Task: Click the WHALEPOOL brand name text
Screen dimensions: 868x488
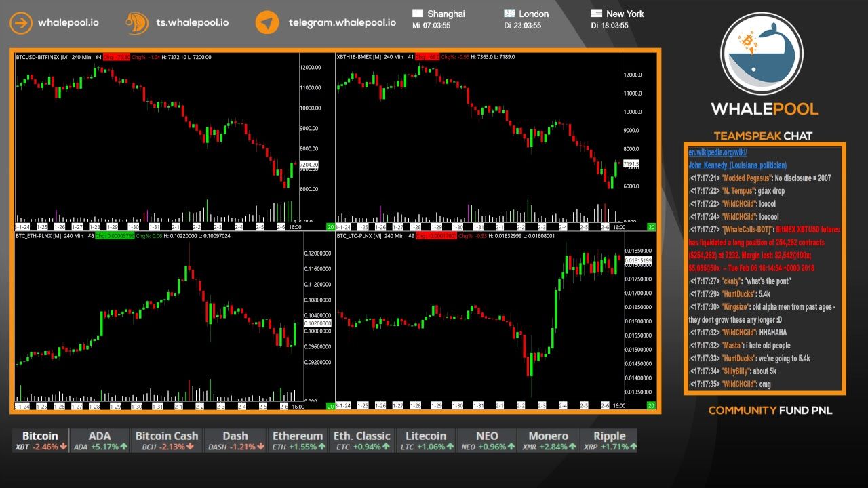Action: [764, 108]
